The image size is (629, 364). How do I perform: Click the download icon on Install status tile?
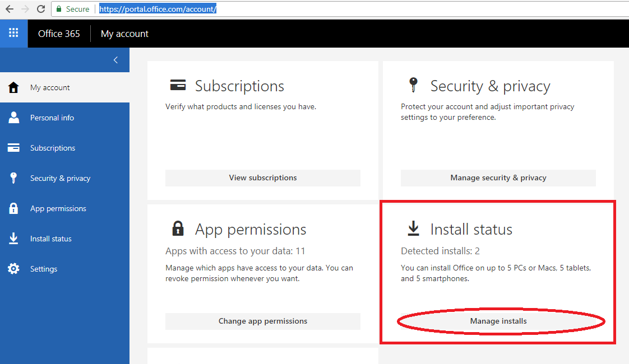click(413, 228)
